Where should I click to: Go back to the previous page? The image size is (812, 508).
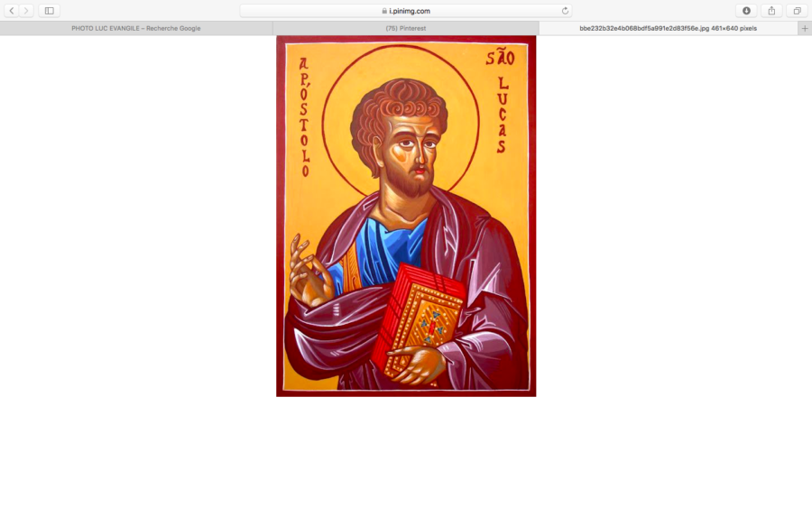pyautogui.click(x=12, y=10)
